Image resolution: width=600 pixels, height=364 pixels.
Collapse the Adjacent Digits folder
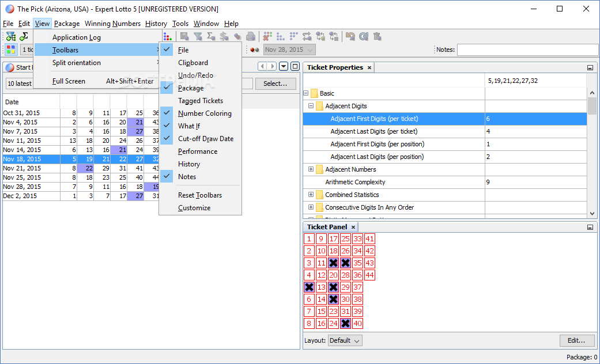pos(311,106)
